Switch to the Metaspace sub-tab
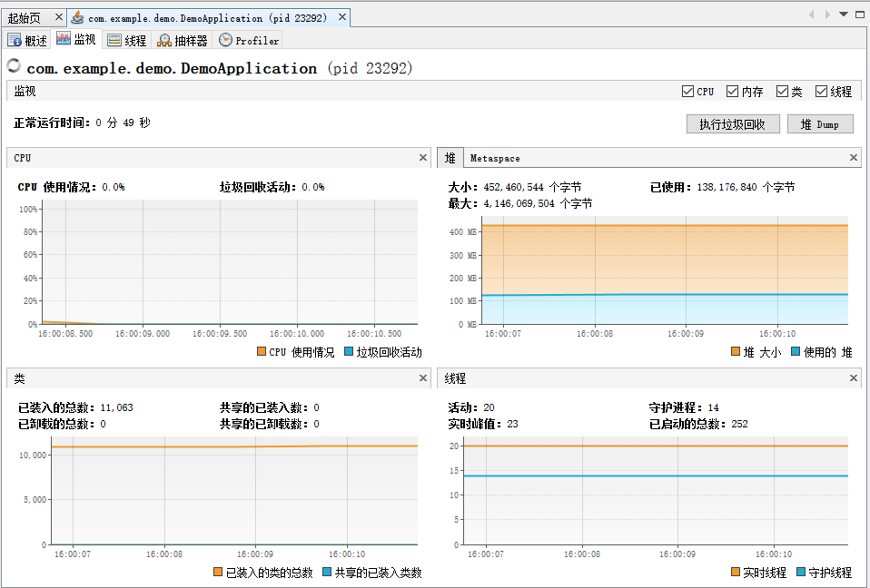870x588 pixels. (x=495, y=159)
